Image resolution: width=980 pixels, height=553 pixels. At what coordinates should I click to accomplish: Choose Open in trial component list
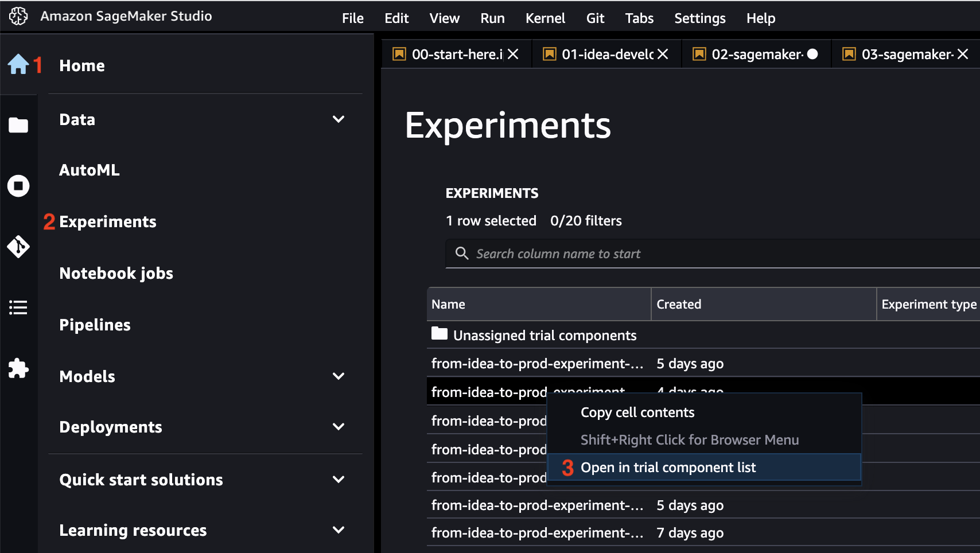point(705,468)
